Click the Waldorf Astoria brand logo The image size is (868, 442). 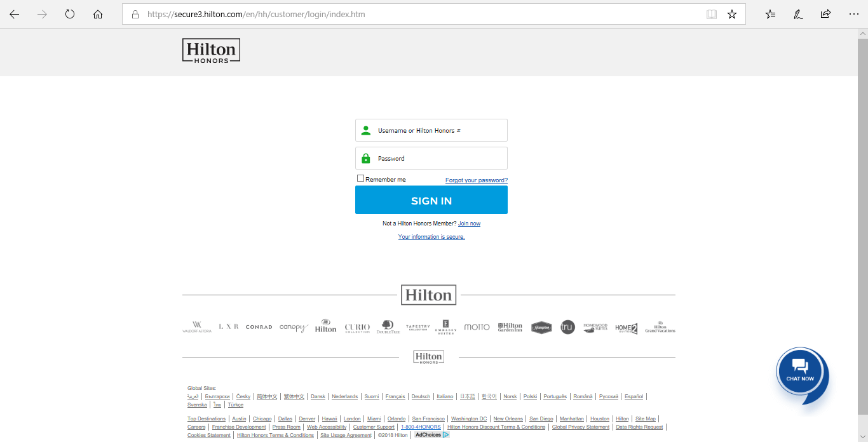point(197,327)
